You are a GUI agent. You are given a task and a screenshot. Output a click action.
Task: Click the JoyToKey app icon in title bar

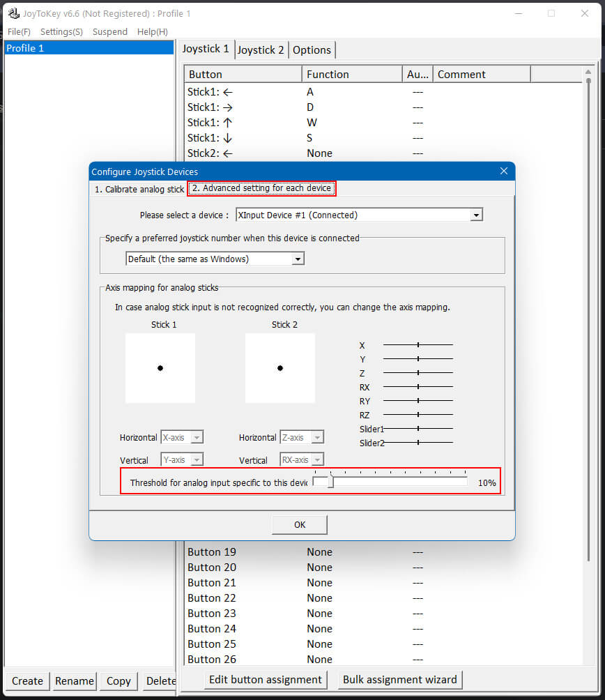coord(14,13)
